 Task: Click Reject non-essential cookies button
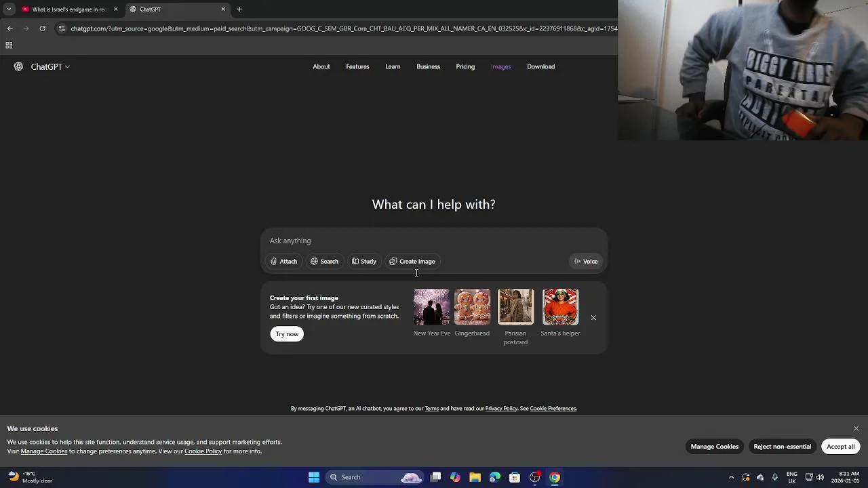[x=782, y=447]
